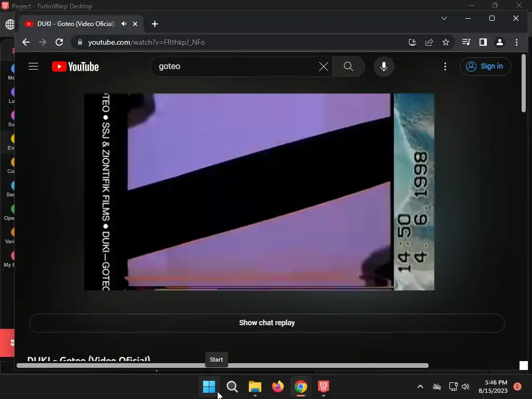Click the forward navigation arrow
Image resolution: width=532 pixels, height=399 pixels.
43,42
